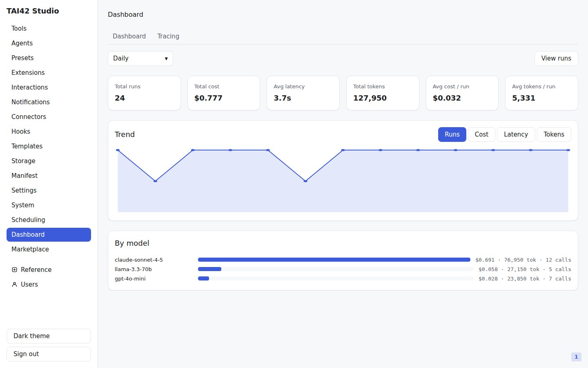This screenshot has width=588, height=368.
Task: Click the By model heading
Action: pyautogui.click(x=132, y=243)
